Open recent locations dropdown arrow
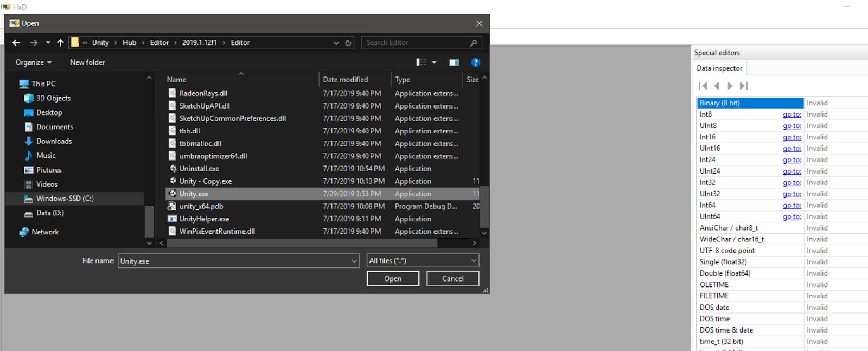The height and width of the screenshot is (351, 868). (48, 43)
